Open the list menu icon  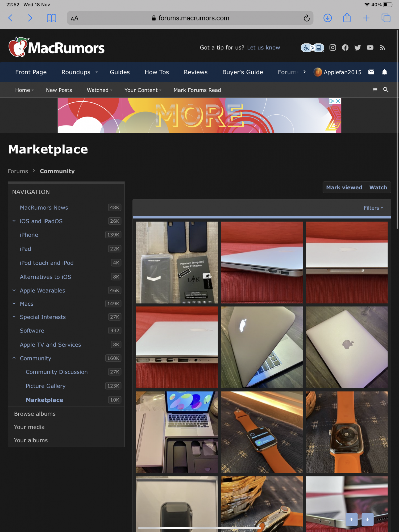[375, 90]
